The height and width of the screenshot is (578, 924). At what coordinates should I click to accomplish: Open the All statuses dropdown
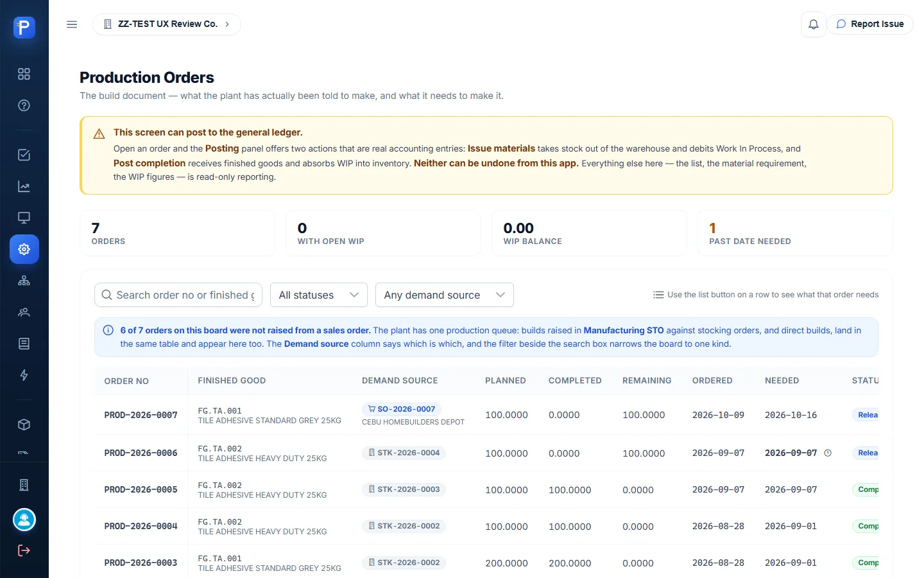point(319,295)
